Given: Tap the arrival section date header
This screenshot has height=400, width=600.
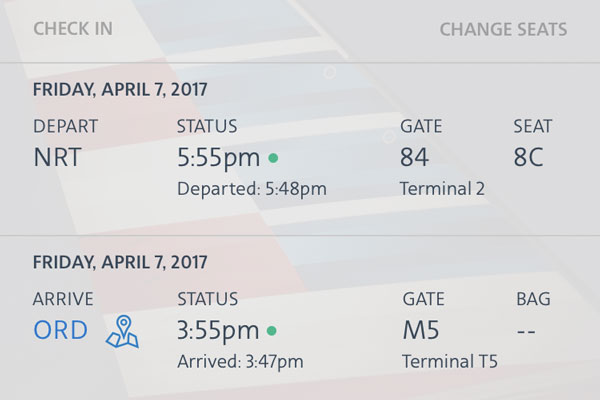Looking at the screenshot, I should click(x=120, y=262).
